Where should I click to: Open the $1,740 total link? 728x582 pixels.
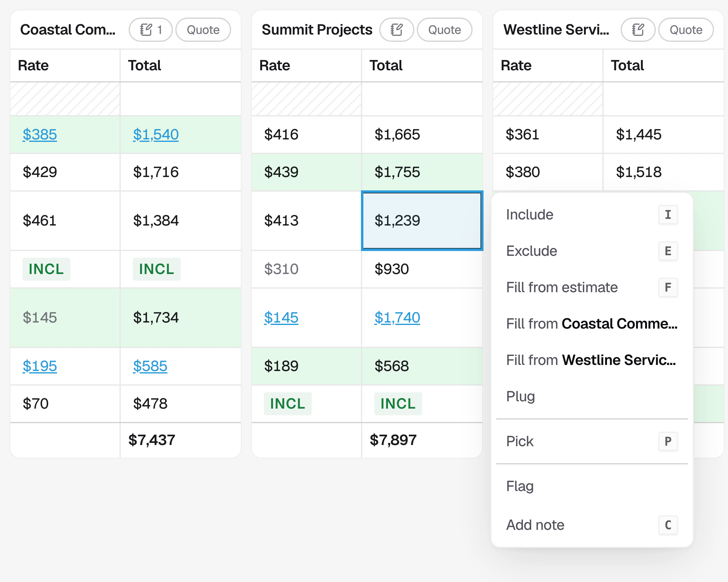coord(397,318)
